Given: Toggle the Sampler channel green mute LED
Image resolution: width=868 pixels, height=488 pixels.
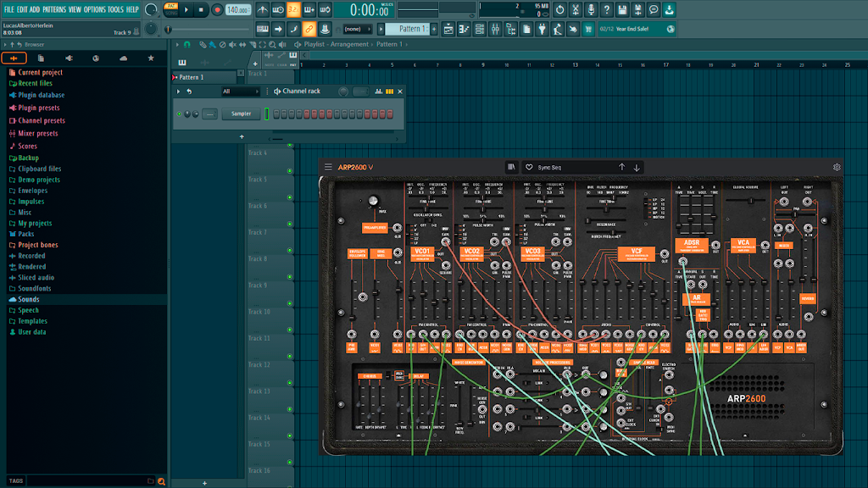Looking at the screenshot, I should pos(180,114).
